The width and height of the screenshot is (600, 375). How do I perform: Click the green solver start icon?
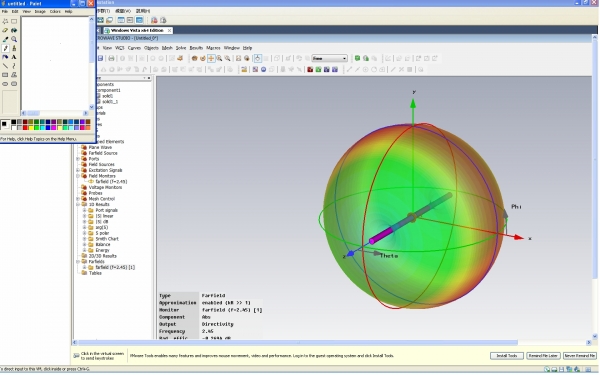pyautogui.click(x=357, y=58)
